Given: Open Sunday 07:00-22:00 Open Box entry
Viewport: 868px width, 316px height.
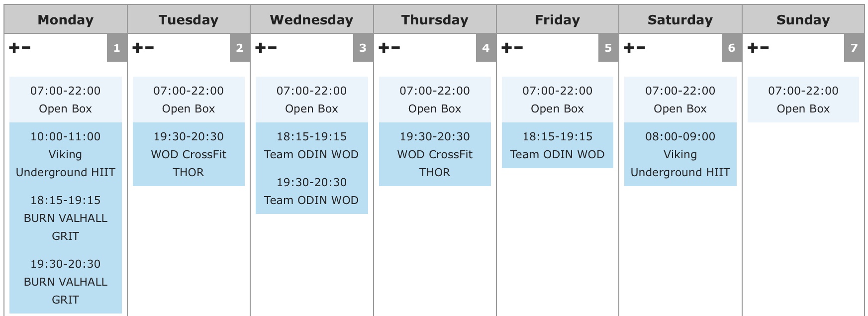Looking at the screenshot, I should tap(803, 100).
